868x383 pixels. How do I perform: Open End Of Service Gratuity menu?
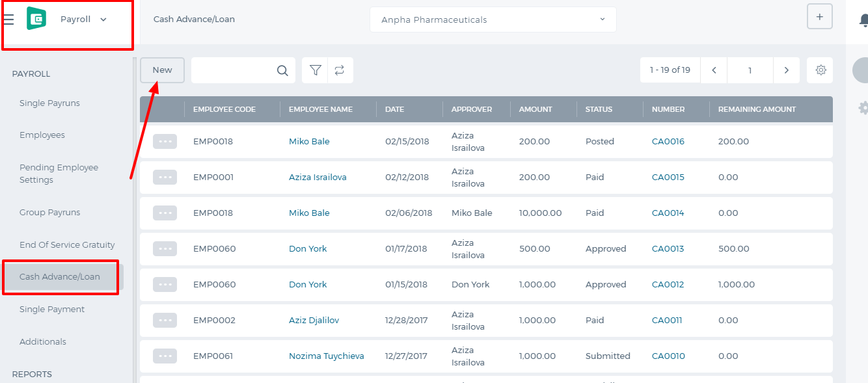pos(67,244)
